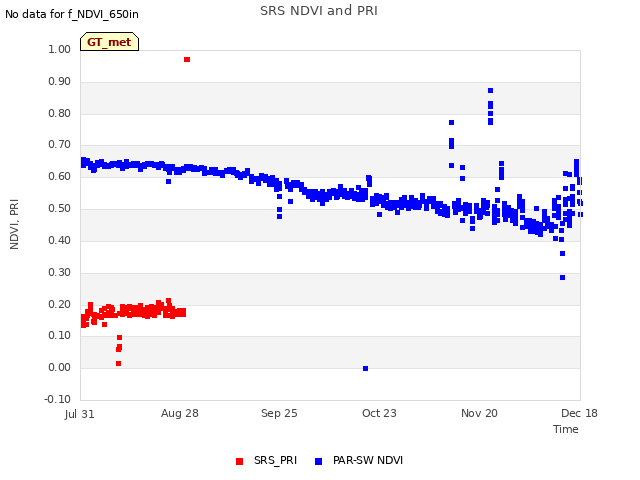
Task: Click the -0.10 y-axis tick label
Action: [58, 399]
